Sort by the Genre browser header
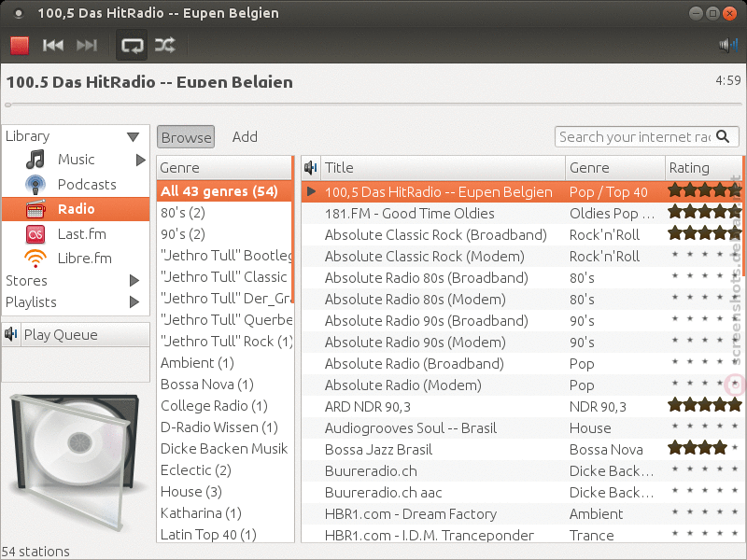The height and width of the screenshot is (560, 747). 224,168
